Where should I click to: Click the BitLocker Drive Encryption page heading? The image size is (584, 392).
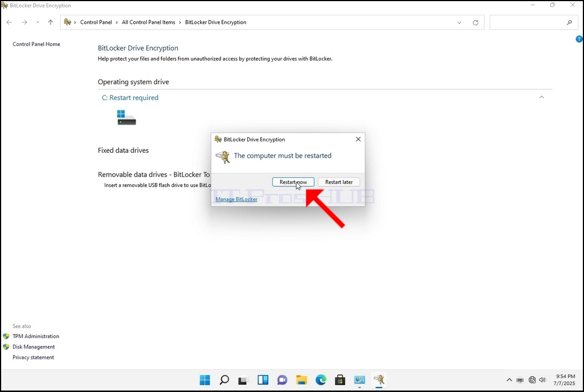(x=138, y=48)
